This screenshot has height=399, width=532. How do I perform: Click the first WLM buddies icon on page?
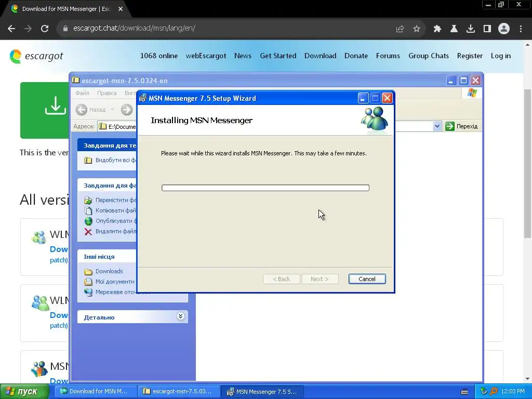(x=38, y=237)
